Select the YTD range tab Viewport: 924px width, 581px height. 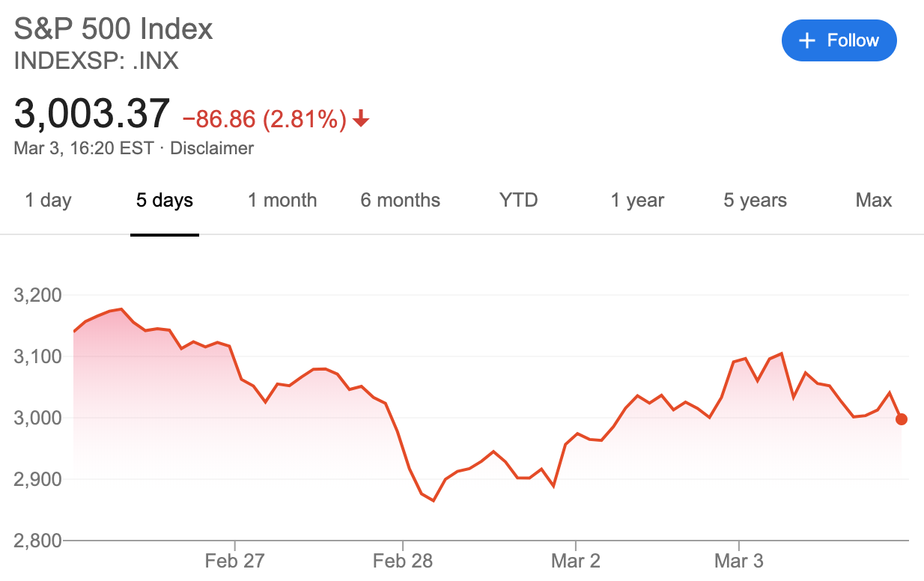click(518, 200)
